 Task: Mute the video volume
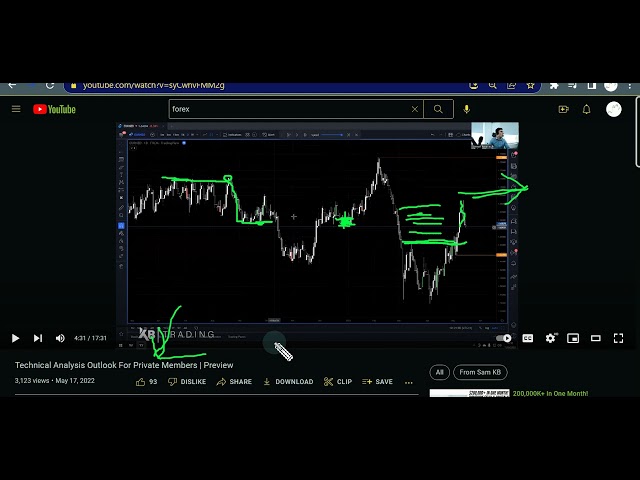[x=60, y=338]
